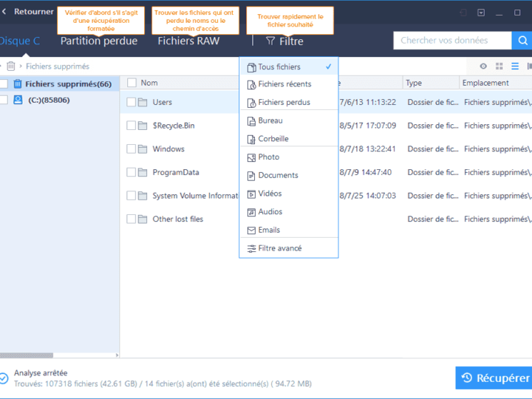Image resolution: width=532 pixels, height=399 pixels.
Task: Click the $Recycle.Bin folder icon
Action: (143, 126)
